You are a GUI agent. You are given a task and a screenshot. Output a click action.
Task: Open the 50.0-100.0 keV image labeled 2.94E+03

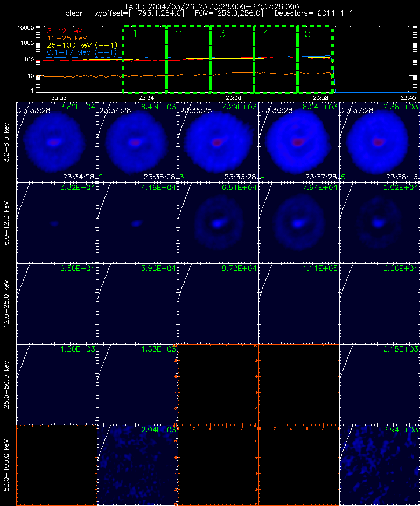coord(137,465)
